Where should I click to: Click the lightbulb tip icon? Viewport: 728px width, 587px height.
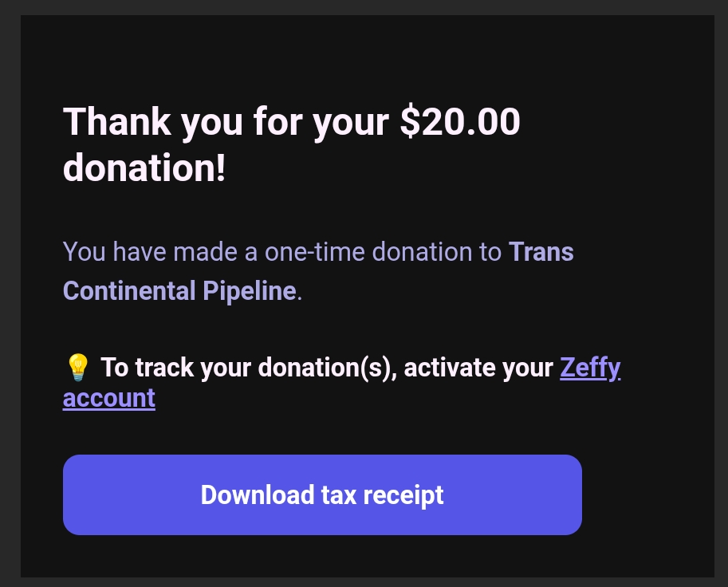[x=77, y=368]
